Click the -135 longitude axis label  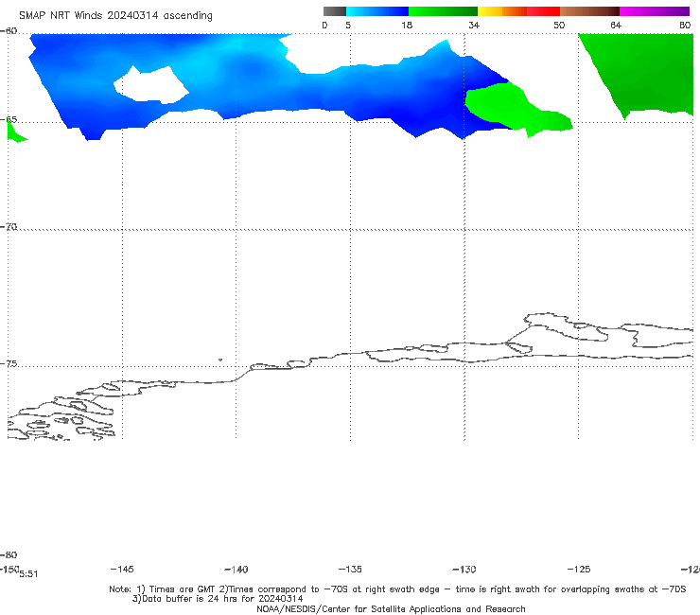[350, 569]
